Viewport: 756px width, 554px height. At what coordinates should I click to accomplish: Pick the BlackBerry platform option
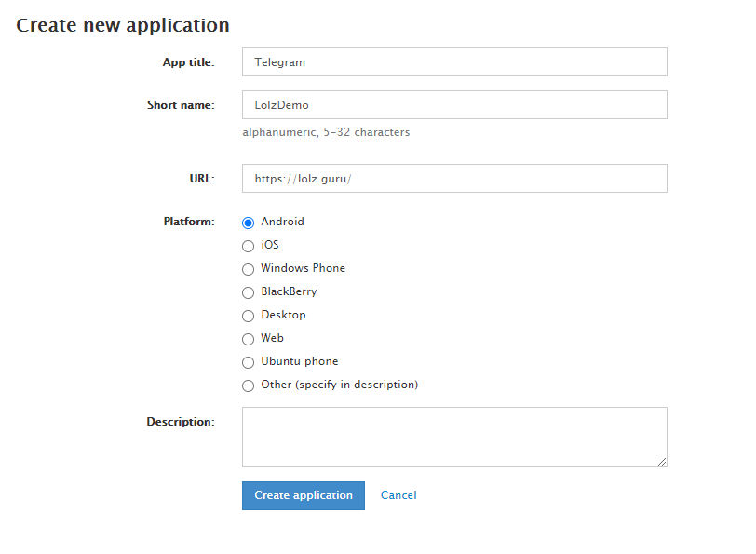pos(248,292)
